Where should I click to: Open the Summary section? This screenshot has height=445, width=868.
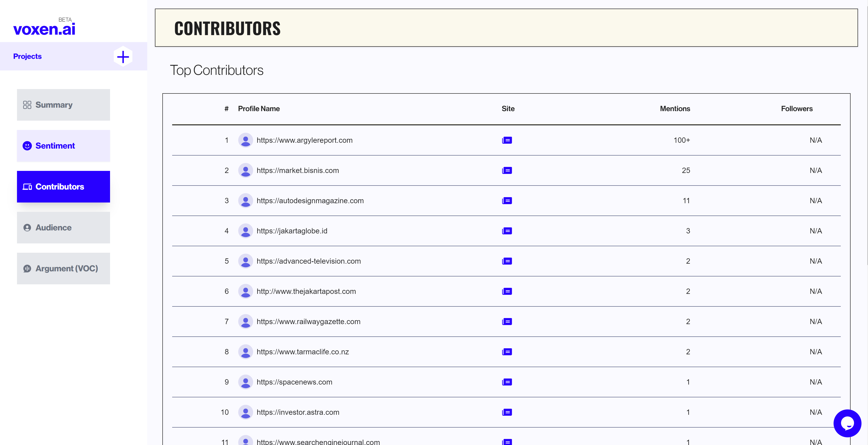pos(63,105)
